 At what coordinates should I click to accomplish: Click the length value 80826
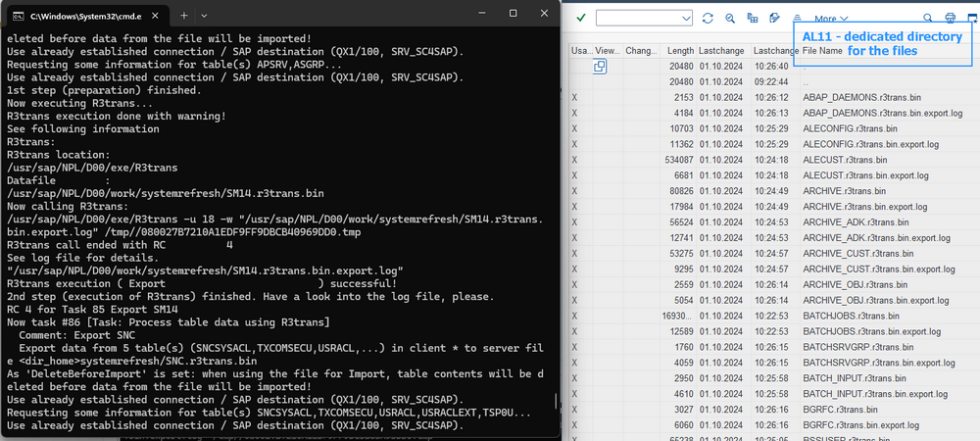pos(681,191)
